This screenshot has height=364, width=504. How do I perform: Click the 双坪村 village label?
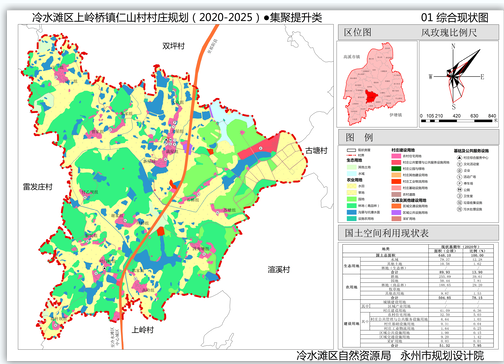coord(173,46)
